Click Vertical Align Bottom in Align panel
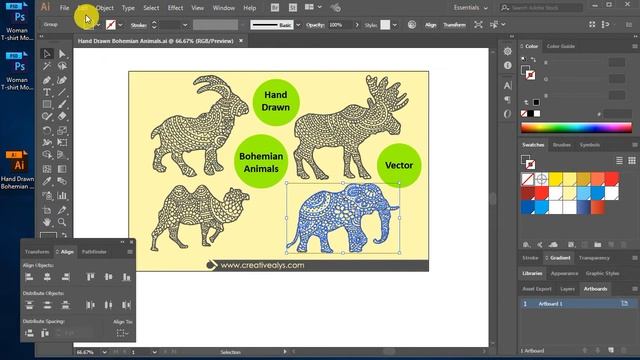Viewport: 640px width, 360px height. [127, 277]
